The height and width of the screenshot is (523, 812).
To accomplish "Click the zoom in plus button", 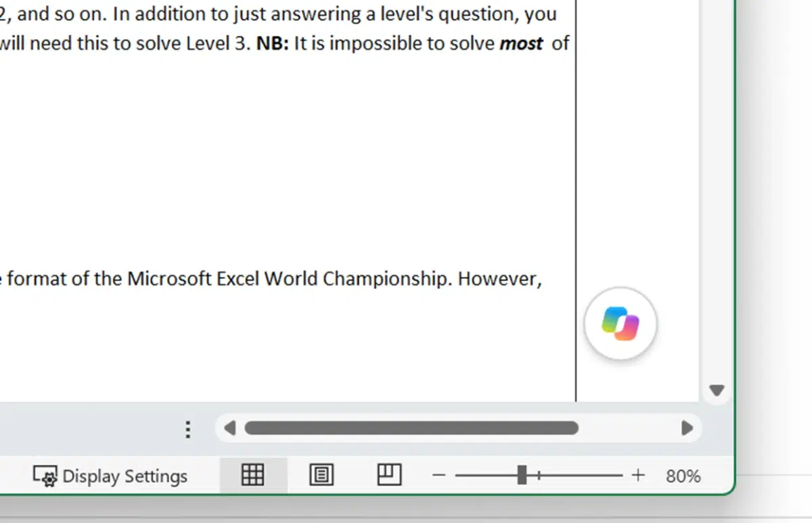I will [637, 476].
